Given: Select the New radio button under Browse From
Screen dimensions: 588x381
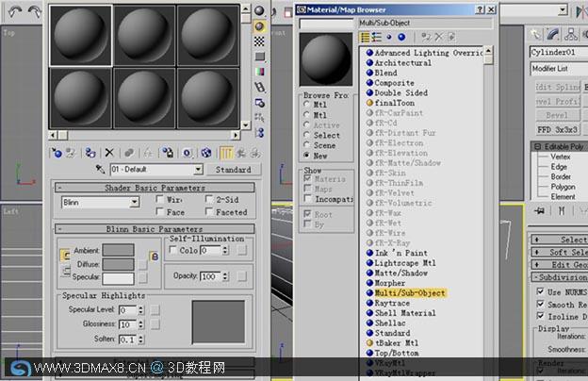Looking at the screenshot, I should (x=307, y=155).
